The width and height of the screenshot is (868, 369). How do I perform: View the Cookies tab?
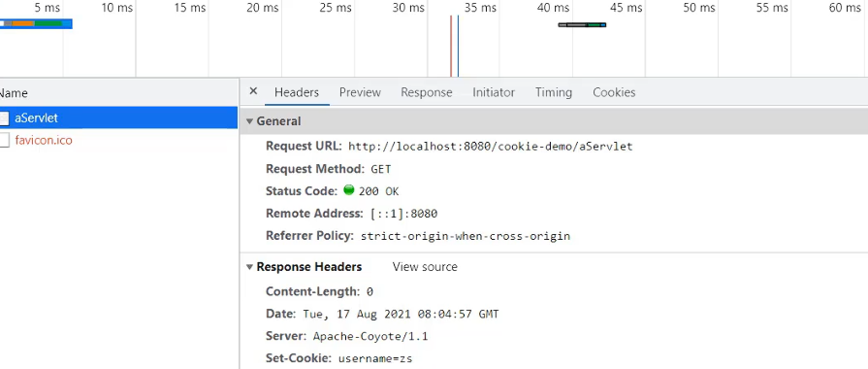pyautogui.click(x=614, y=92)
